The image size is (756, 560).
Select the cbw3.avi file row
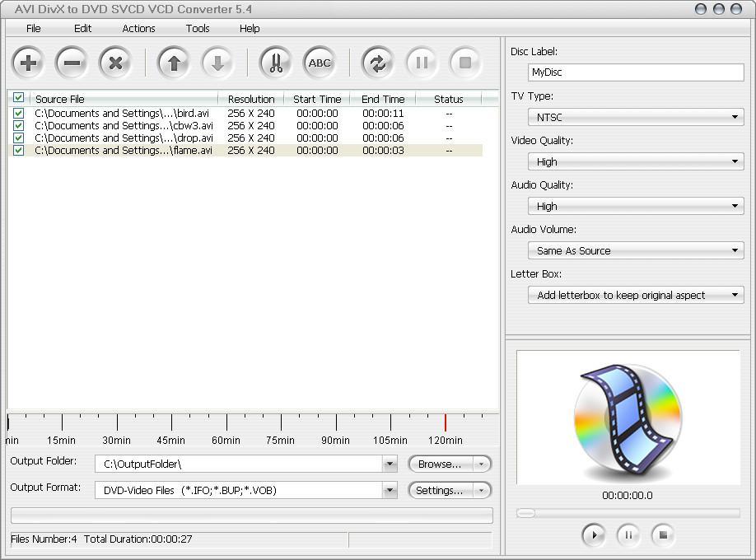[x=245, y=125]
